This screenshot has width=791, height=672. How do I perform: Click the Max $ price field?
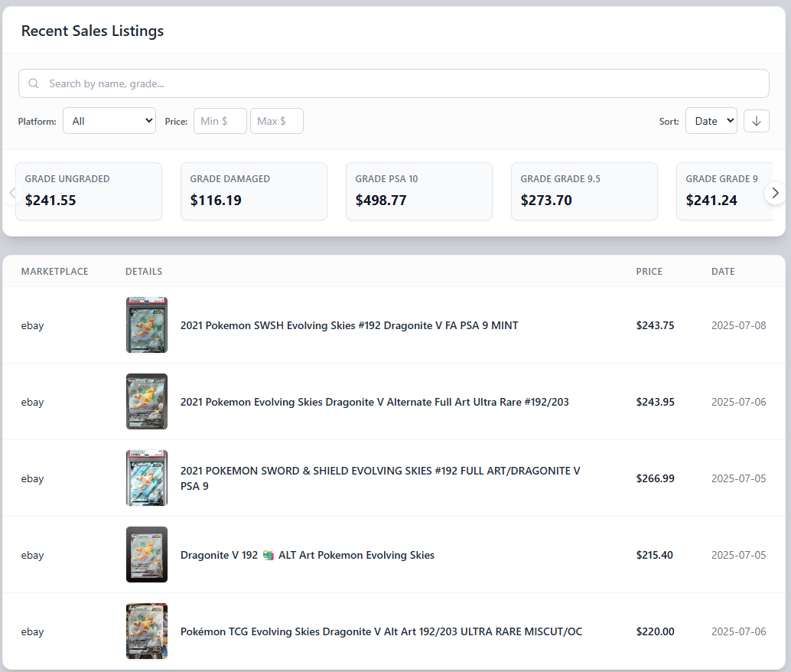276,121
